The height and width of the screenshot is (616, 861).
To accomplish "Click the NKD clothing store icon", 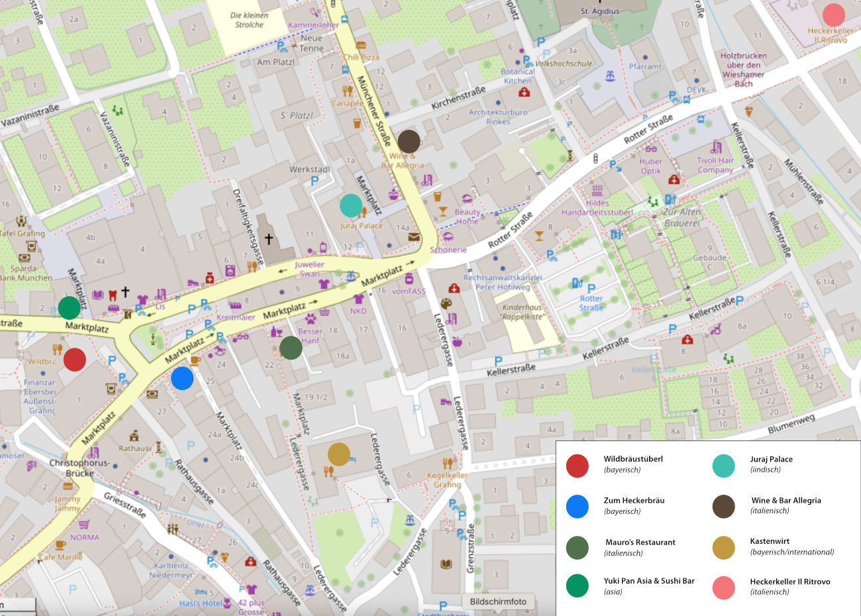I will click(x=358, y=299).
